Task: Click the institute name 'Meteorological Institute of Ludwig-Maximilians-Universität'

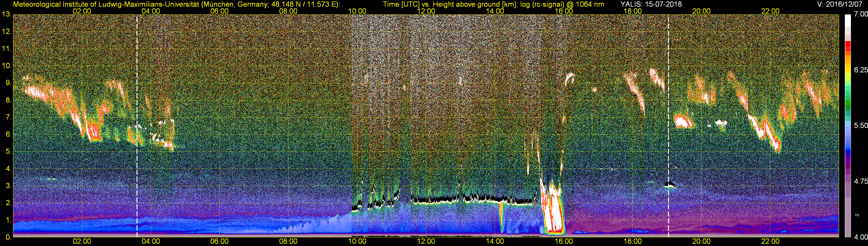Action: pos(107,4)
